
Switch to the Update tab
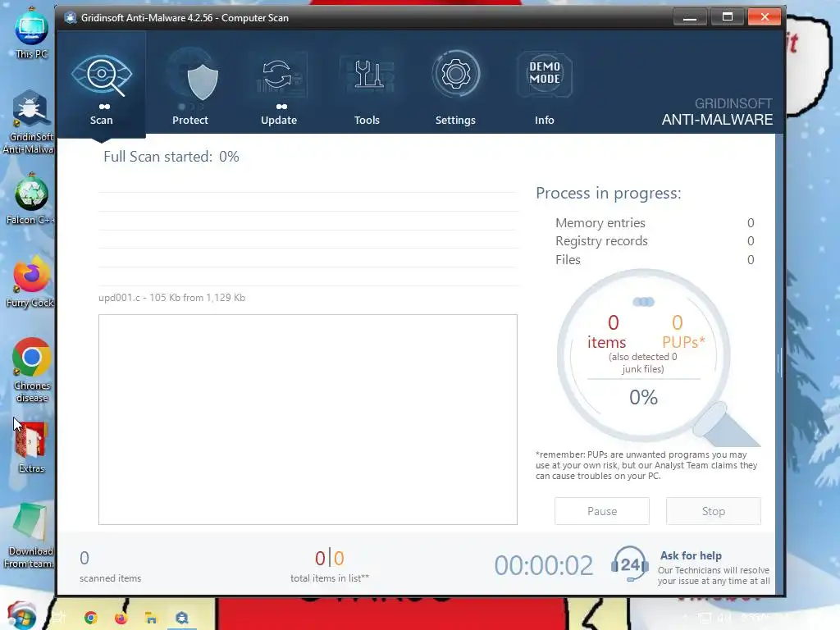279,85
